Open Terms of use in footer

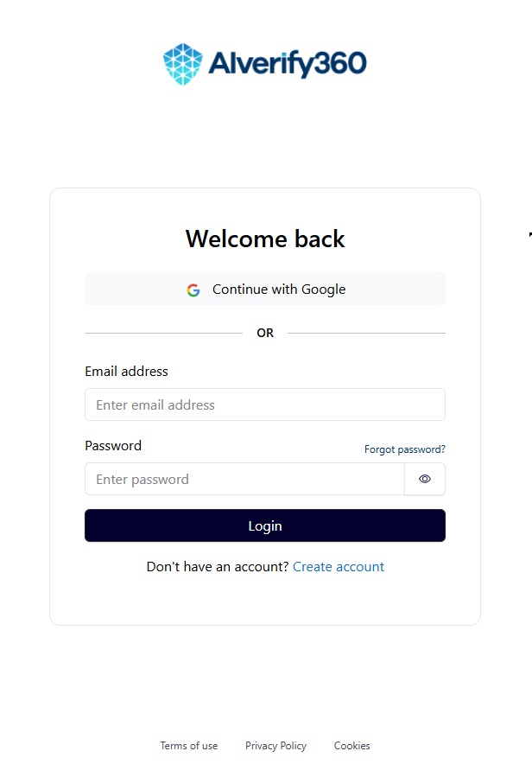point(188,746)
